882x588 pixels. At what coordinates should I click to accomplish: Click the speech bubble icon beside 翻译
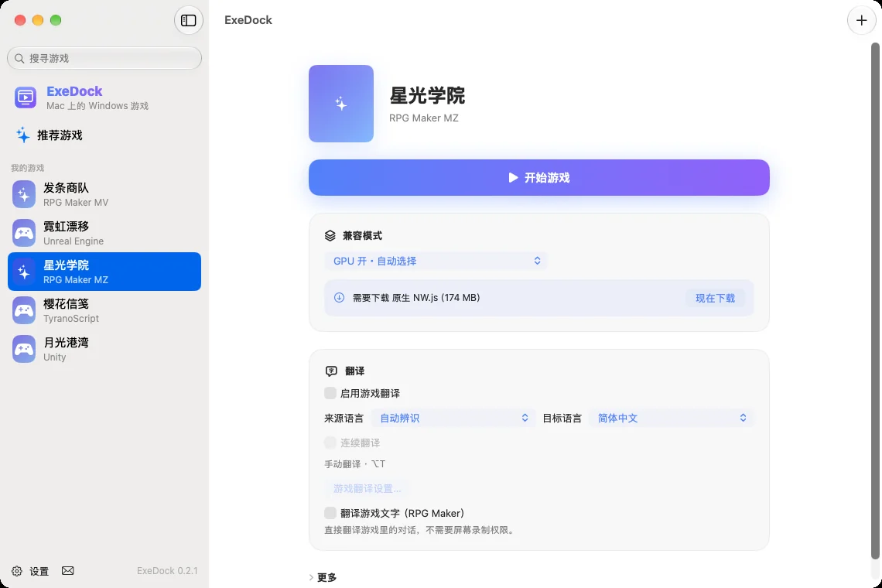pos(331,371)
